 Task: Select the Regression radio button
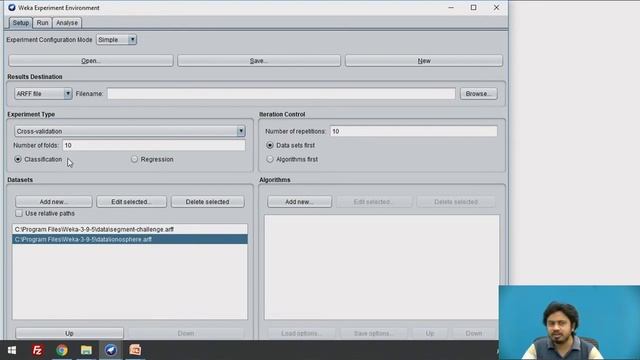pyautogui.click(x=134, y=159)
